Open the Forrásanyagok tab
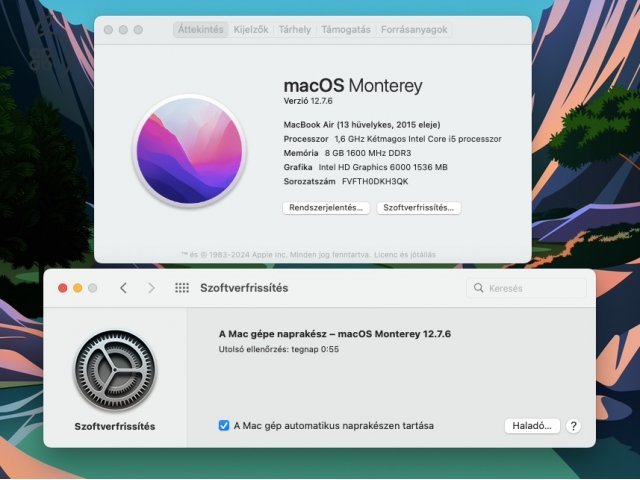Viewport: 640px width, 480px height. pos(414,29)
